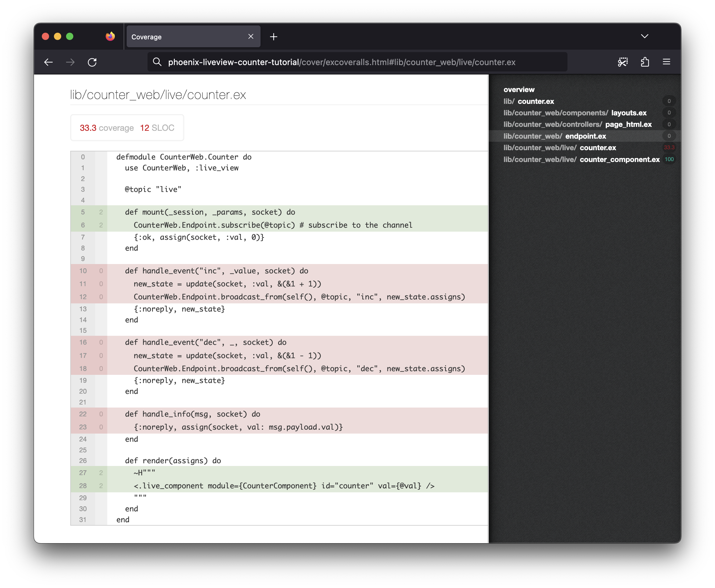Open layouts.ex coverage file
Viewport: 715px width, 588px height.
pos(575,113)
